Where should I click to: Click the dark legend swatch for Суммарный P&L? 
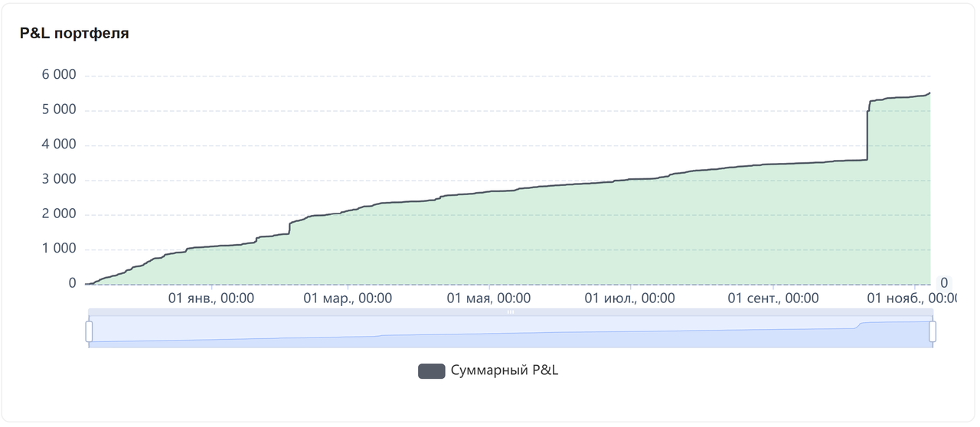pyautogui.click(x=431, y=371)
